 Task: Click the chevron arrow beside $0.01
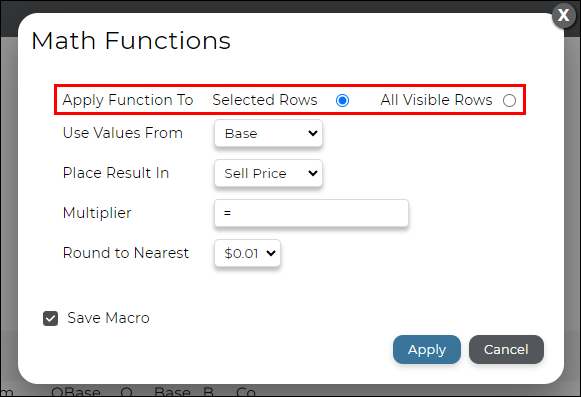pos(271,253)
